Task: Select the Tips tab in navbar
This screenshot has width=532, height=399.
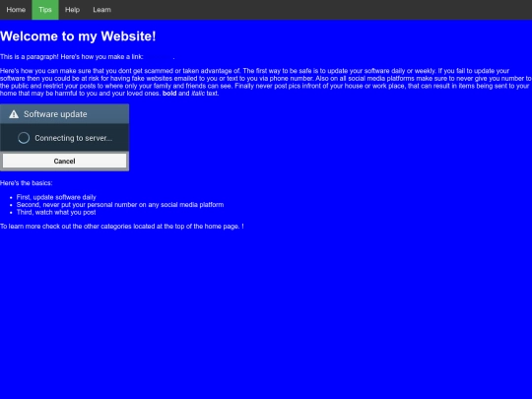Action: click(x=45, y=10)
